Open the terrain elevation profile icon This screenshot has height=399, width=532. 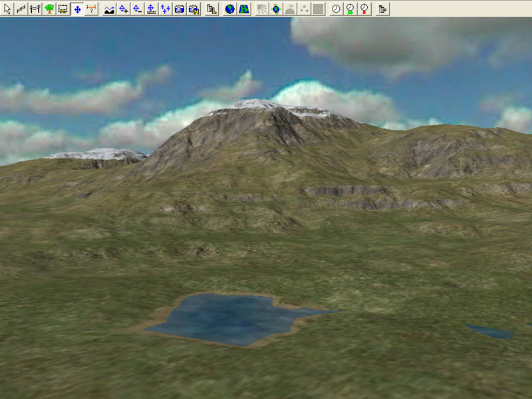tap(109, 9)
